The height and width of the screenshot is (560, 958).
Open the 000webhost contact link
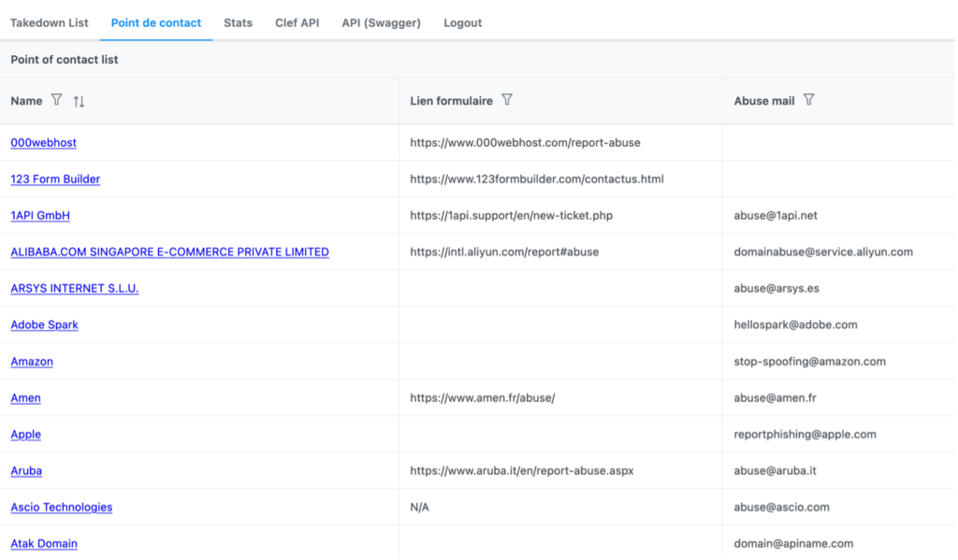pos(43,142)
